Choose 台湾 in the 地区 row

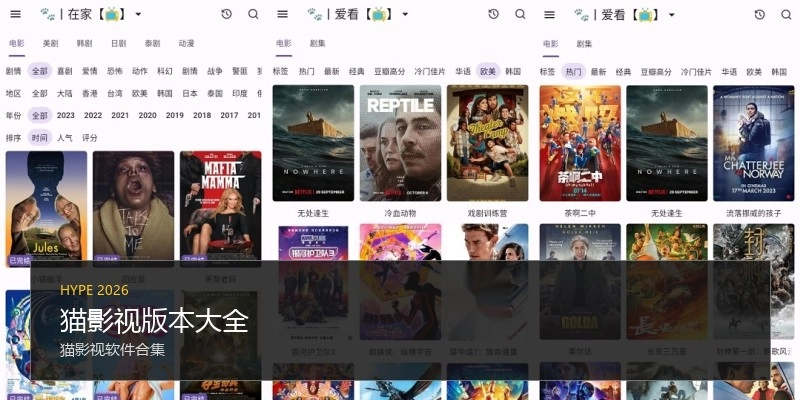point(114,93)
